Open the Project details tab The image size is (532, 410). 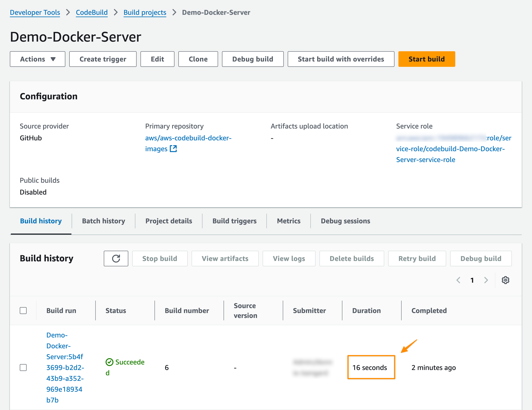pos(169,221)
